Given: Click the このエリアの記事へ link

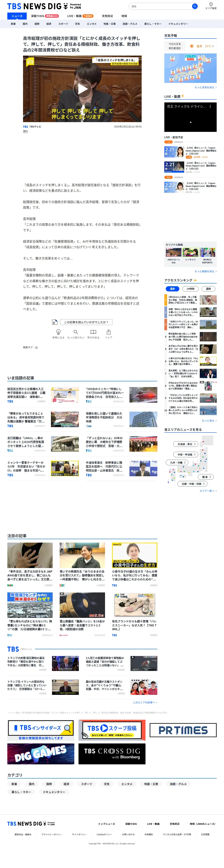Looking at the screenshot, I should click(145, 703).
